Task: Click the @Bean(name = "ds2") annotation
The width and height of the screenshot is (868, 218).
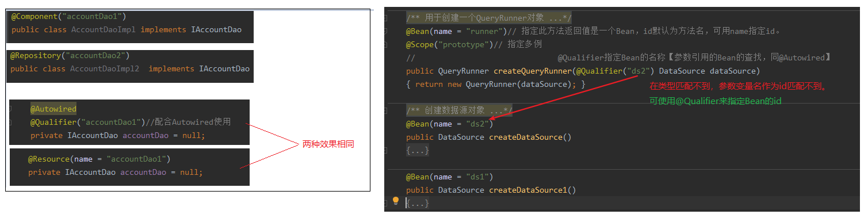Action: pyautogui.click(x=450, y=124)
